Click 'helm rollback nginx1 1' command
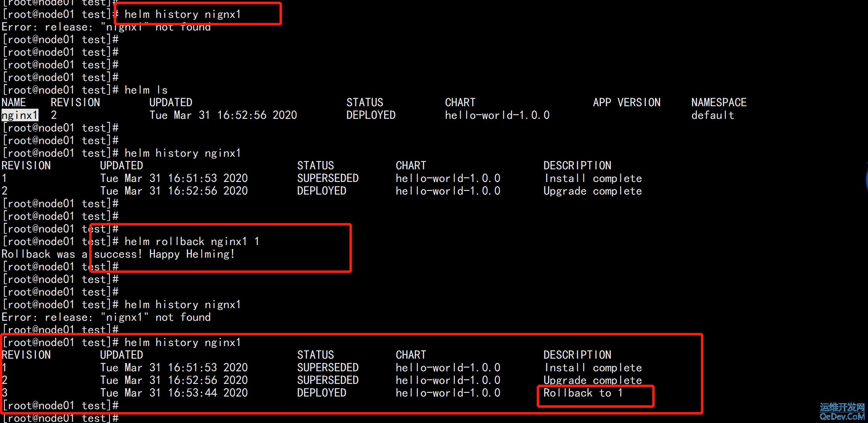 tap(192, 241)
